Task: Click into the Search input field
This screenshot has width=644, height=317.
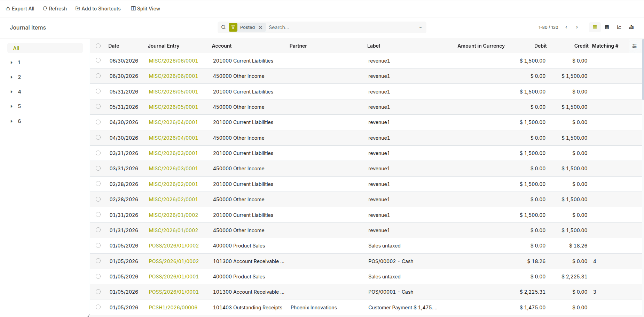Action: click(x=341, y=27)
